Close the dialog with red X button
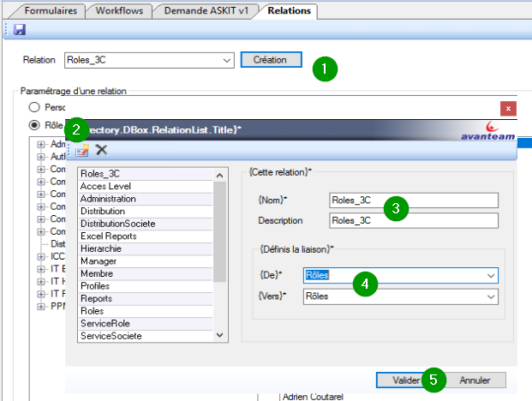Viewport: 532px width, 401px height. [509, 109]
